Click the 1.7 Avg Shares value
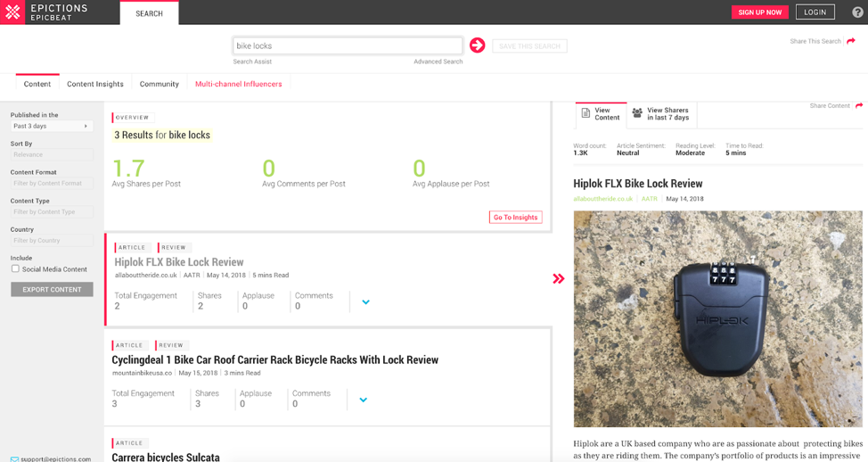 click(128, 168)
